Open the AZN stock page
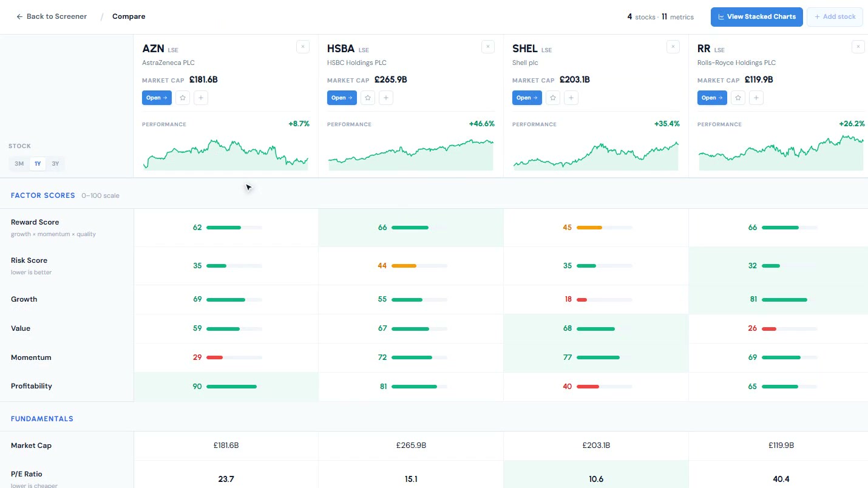868x488 pixels. [157, 98]
